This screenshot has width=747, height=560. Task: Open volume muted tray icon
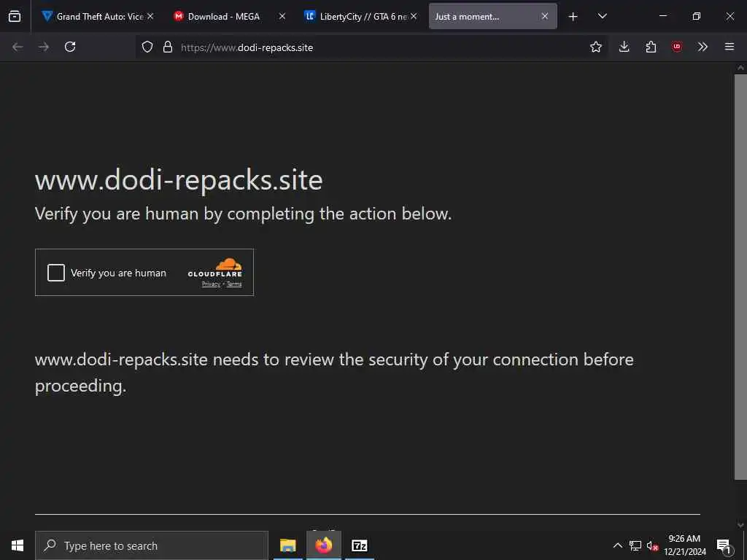[652, 545]
